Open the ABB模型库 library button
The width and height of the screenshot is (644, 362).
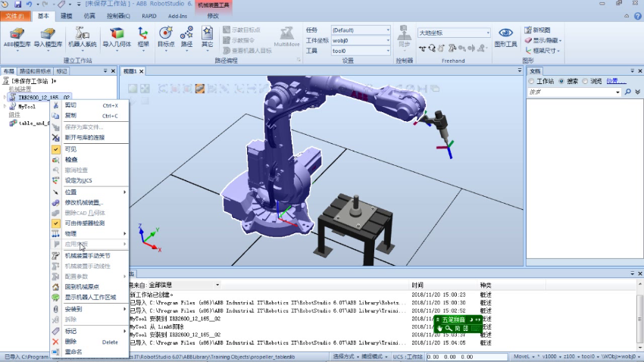[x=17, y=37]
